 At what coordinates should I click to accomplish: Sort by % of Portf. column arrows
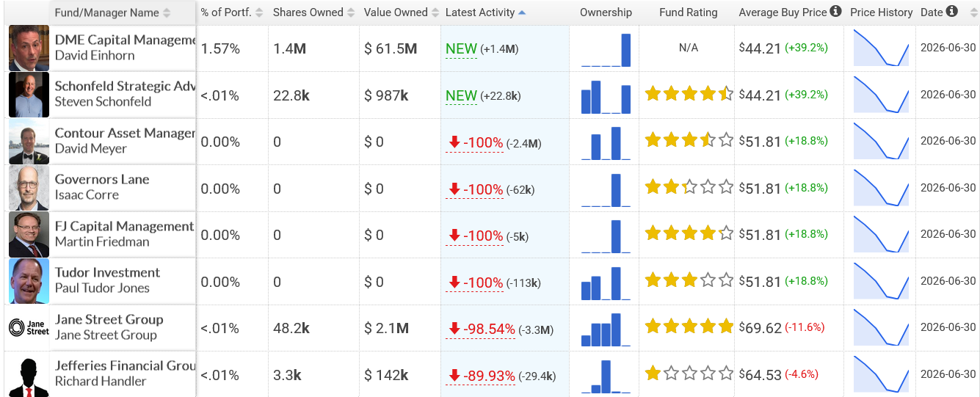[260, 12]
